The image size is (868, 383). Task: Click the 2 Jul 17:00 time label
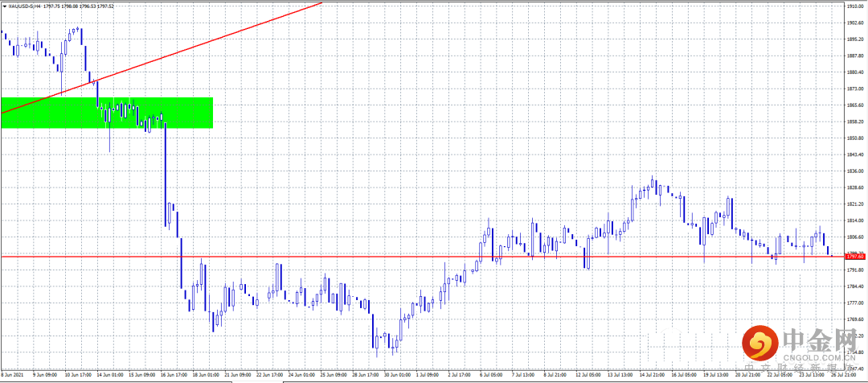click(x=461, y=375)
